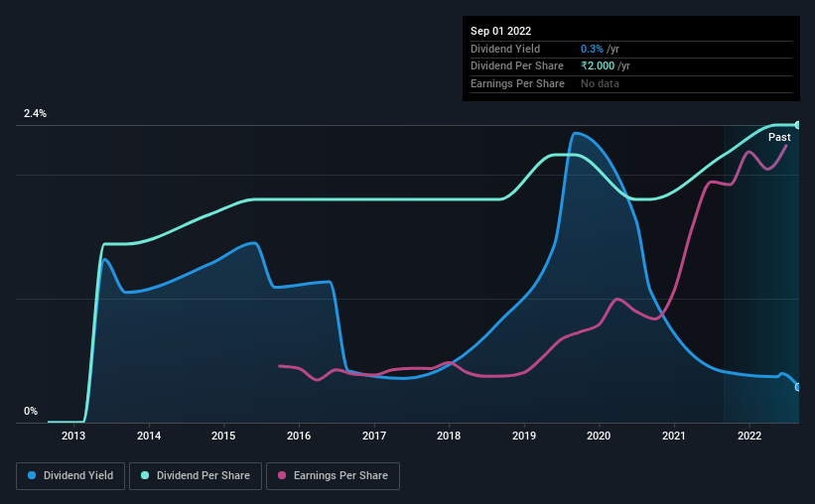Click the 0% y-axis label
Screen dimensions: 815x504
(31, 411)
